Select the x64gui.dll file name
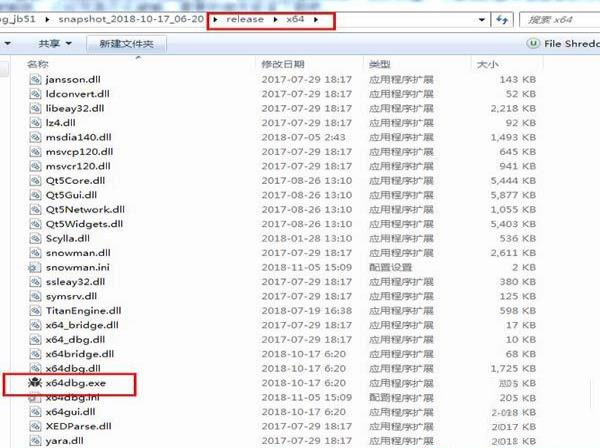 (70, 412)
